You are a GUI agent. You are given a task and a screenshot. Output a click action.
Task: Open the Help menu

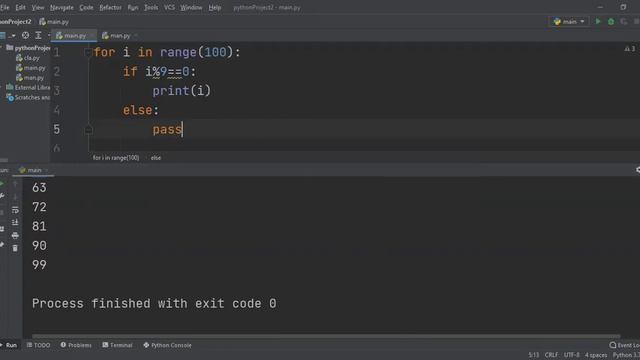coord(215,7)
